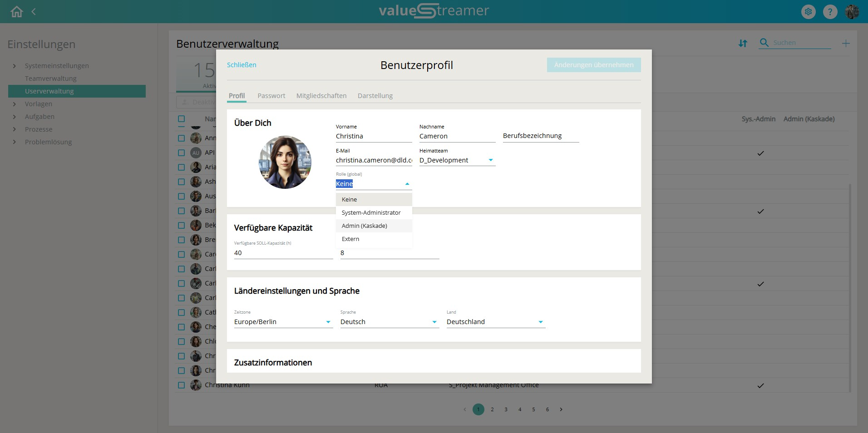Switch to the Mitgliedschaften tab
The image size is (868, 433).
[x=321, y=96]
